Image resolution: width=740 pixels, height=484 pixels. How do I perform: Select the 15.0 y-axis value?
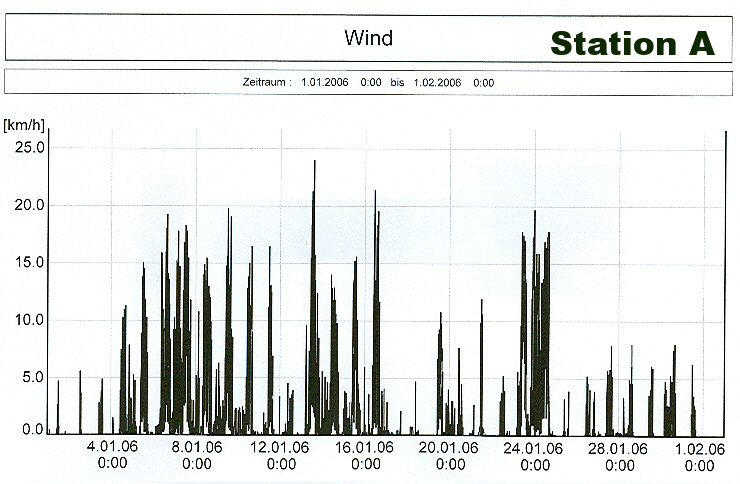click(34, 262)
